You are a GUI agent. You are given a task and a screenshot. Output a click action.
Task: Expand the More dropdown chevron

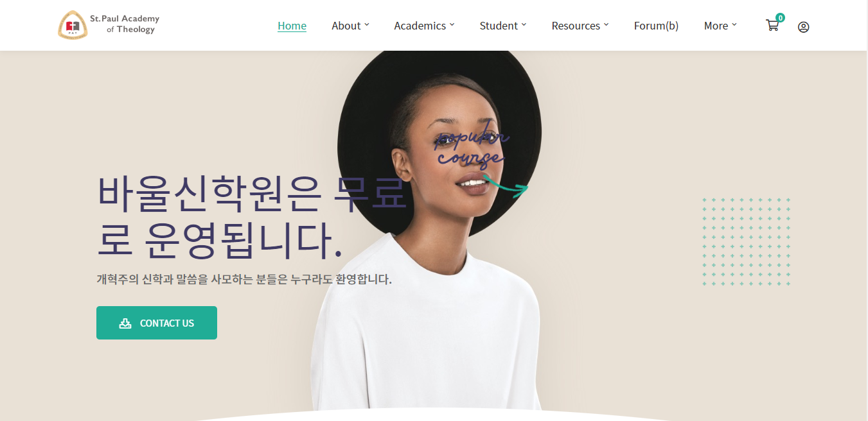pos(734,25)
